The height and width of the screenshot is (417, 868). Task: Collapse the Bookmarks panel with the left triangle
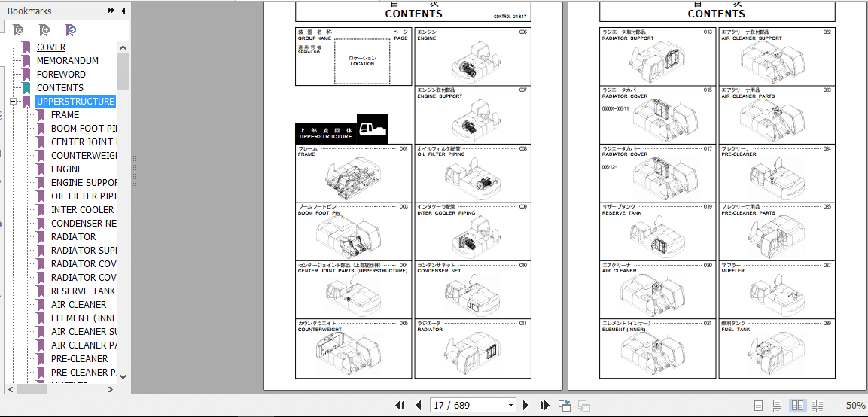(x=123, y=11)
